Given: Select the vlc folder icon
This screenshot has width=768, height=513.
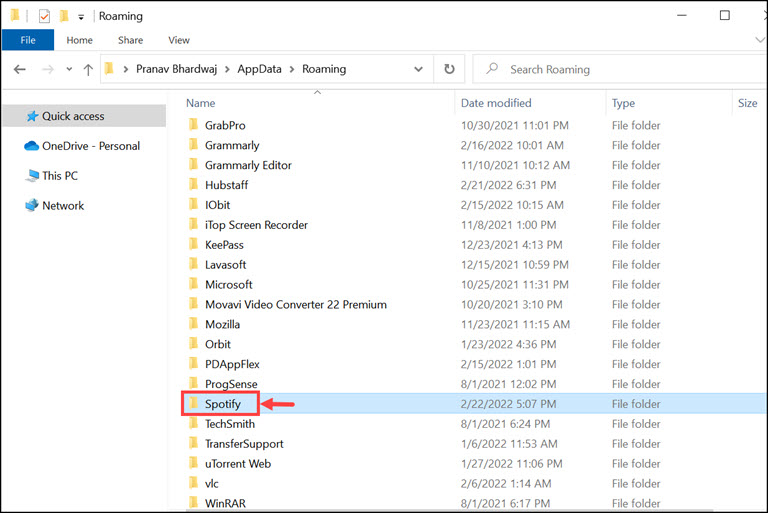Looking at the screenshot, I should [x=193, y=483].
